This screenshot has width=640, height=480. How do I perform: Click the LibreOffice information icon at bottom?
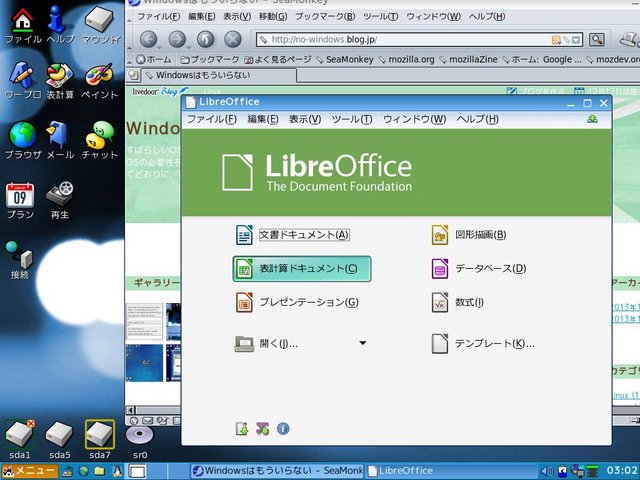[283, 429]
